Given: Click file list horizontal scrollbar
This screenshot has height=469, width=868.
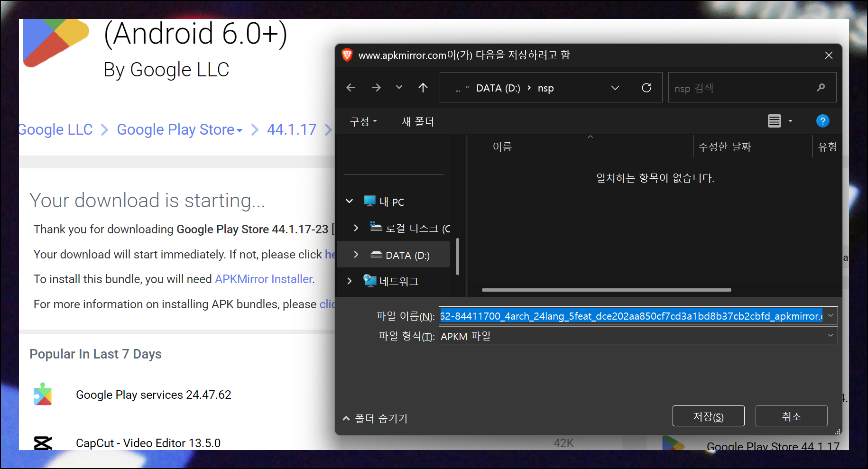Looking at the screenshot, I should pos(606,290).
